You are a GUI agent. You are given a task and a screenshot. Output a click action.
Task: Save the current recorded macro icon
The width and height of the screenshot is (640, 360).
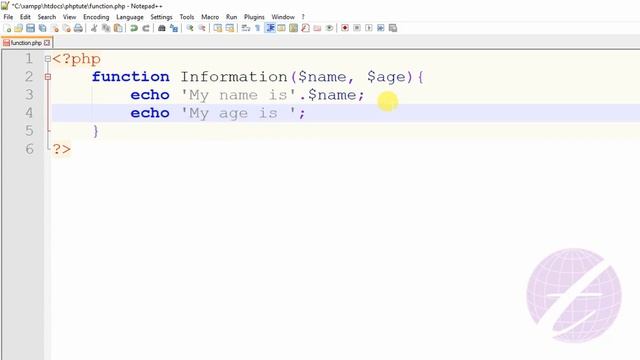click(x=393, y=28)
